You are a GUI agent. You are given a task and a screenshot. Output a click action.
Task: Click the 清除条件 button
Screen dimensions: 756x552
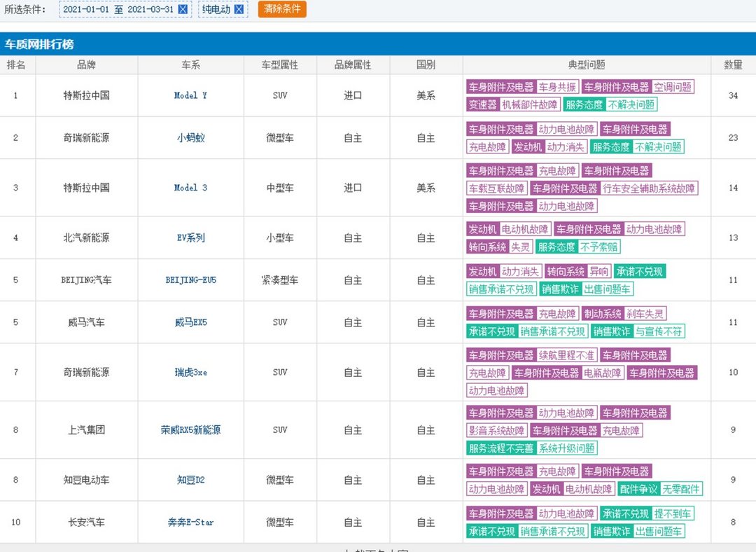tap(282, 9)
